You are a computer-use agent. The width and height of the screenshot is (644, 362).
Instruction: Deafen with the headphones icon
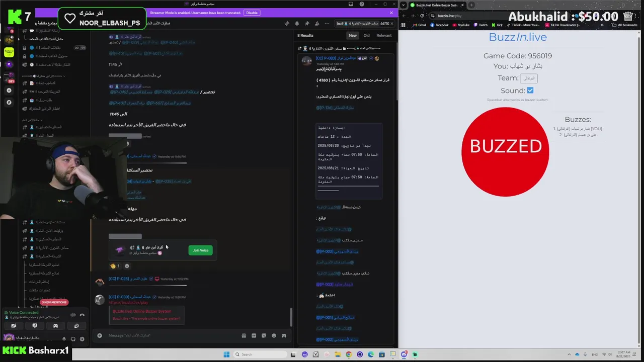coord(73,338)
